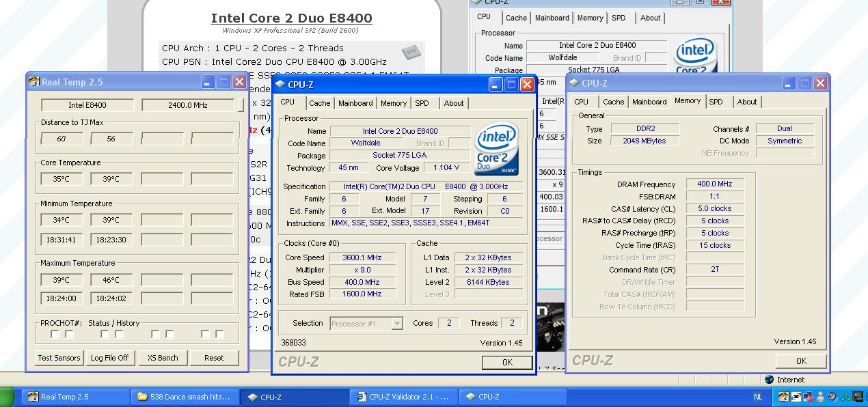Switch to CPU tab in CPU-Z Memory window
This screenshot has height=407, width=868.
(x=582, y=102)
